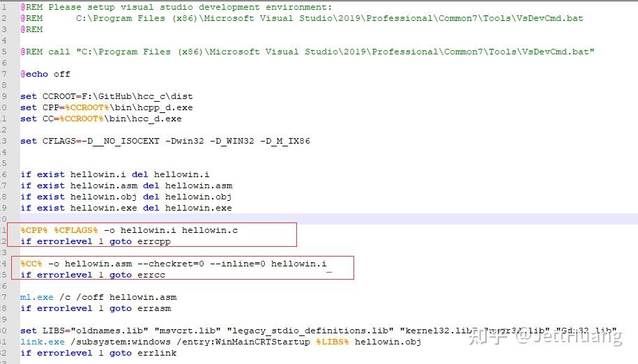Click the '%CC% -o hellowin.asm --checkret=0' line
Viewport: 638px width, 364px height.
174,264
